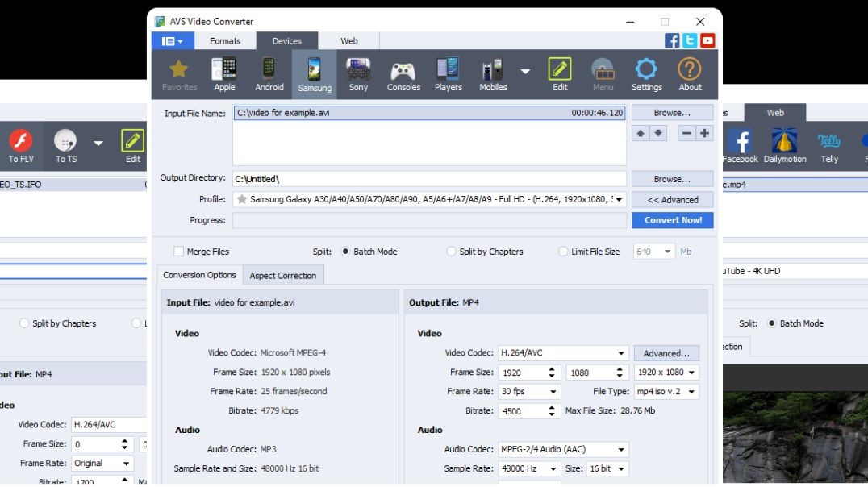The image size is (868, 487).
Task: Click the Convert Now! button
Action: pos(672,220)
